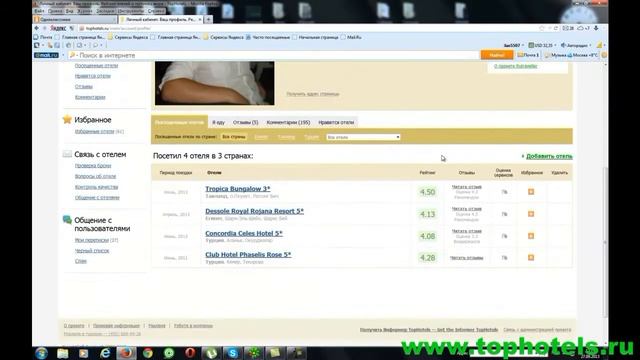Toggle favorite icon for Tropica Bungalow row
This screenshot has width=640, height=360.
(531, 191)
